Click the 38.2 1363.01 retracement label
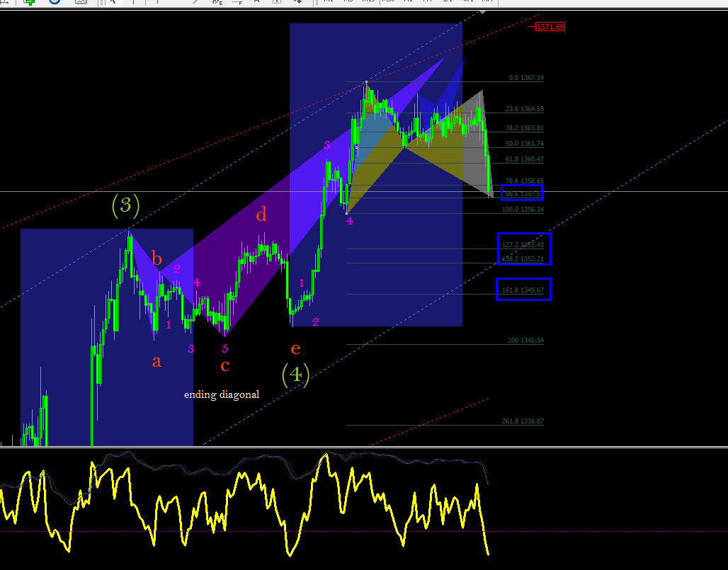 525,128
